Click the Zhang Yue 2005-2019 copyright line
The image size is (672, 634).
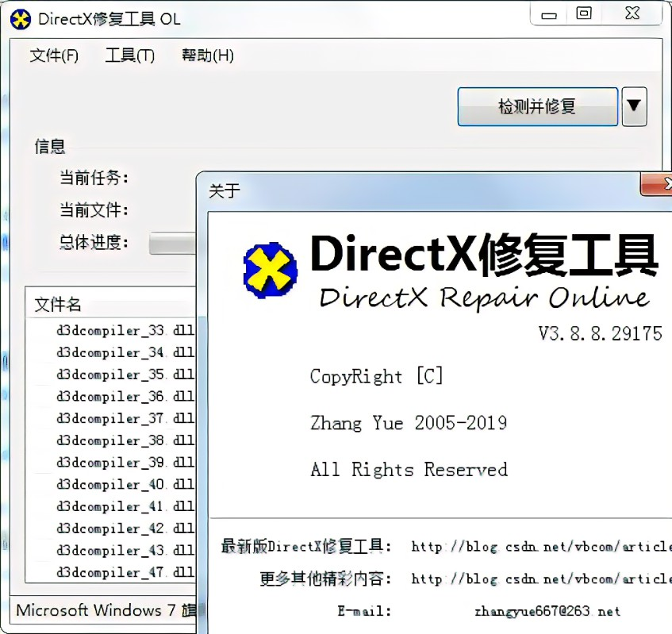tap(409, 423)
